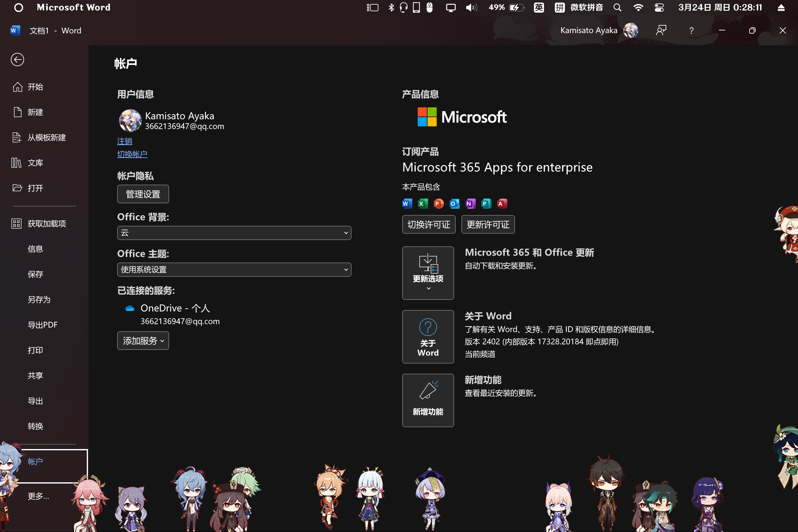The height and width of the screenshot is (532, 798).
Task: Open Help with the question mark icon
Action: coord(692,30)
